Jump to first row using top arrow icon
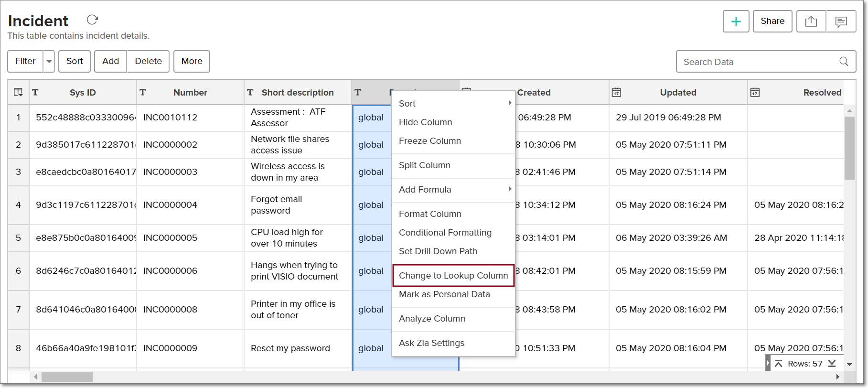This screenshot has height=388, width=868. coord(778,364)
